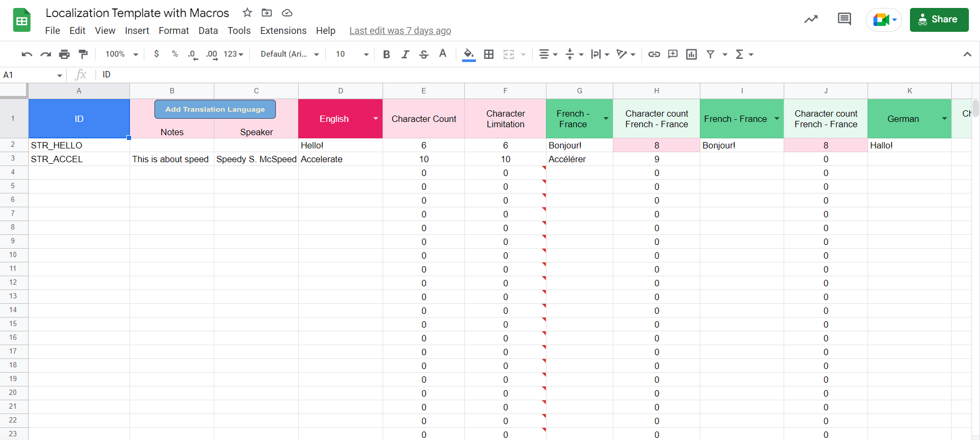Toggle bold formatting

[386, 54]
